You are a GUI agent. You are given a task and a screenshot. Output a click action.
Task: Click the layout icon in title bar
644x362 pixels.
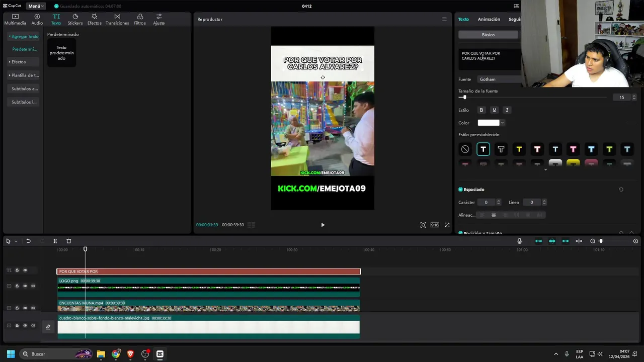516,6
